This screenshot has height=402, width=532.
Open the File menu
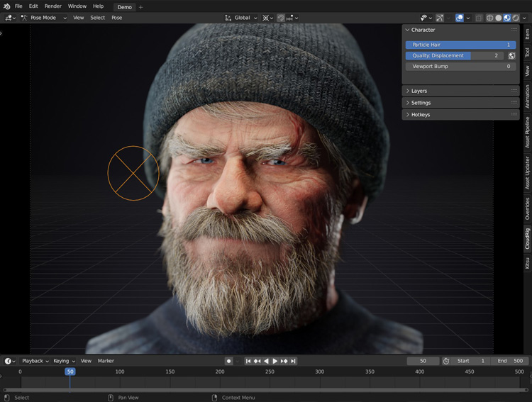18,6
